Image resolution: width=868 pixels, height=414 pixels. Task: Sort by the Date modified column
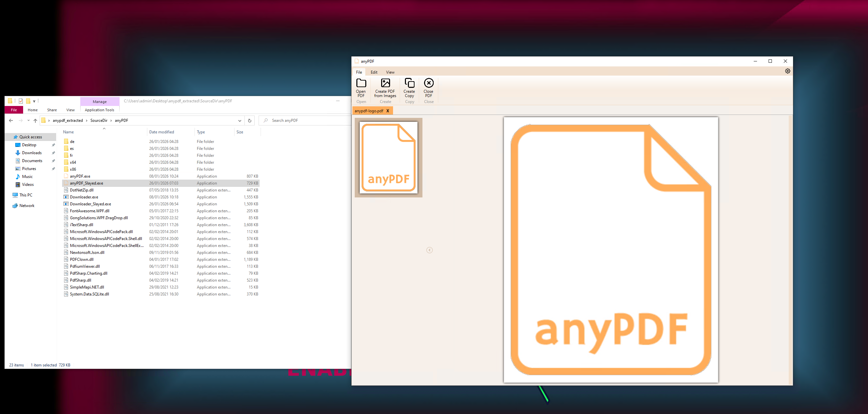coord(170,132)
